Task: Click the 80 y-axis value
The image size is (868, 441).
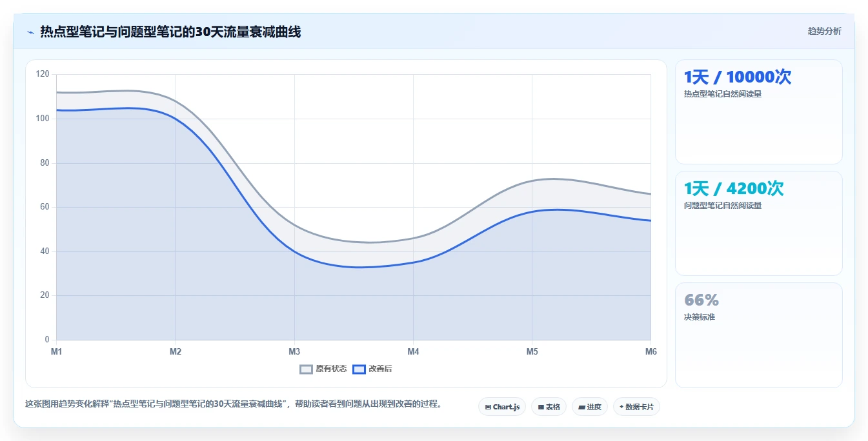Action: pyautogui.click(x=45, y=163)
